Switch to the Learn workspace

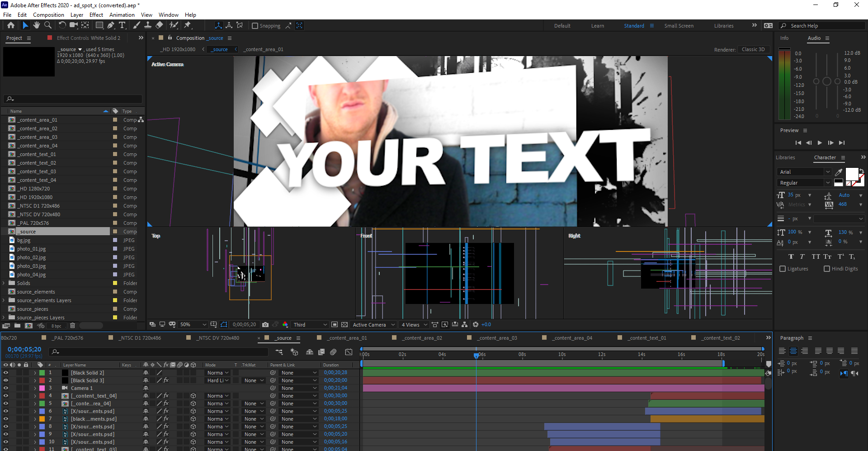pos(598,26)
